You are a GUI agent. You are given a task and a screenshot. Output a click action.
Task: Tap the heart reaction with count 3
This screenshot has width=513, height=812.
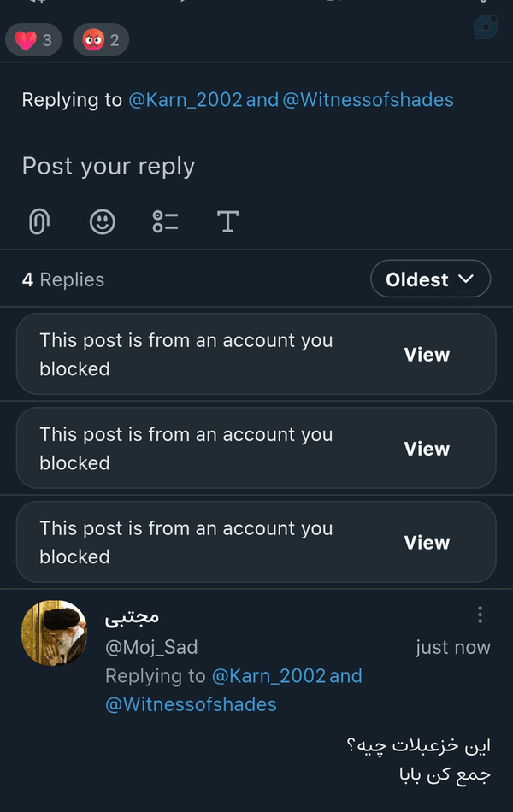click(x=33, y=40)
